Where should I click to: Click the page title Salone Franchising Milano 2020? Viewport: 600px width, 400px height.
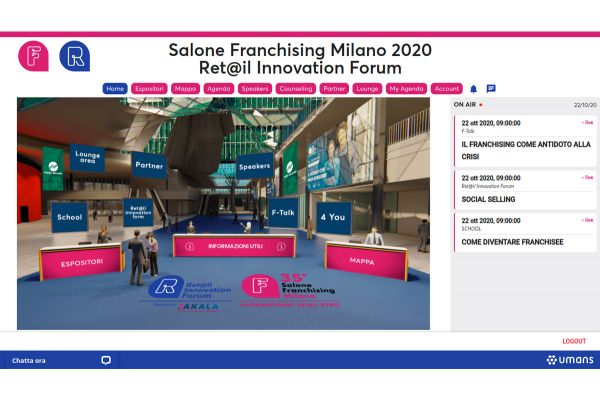(300, 50)
